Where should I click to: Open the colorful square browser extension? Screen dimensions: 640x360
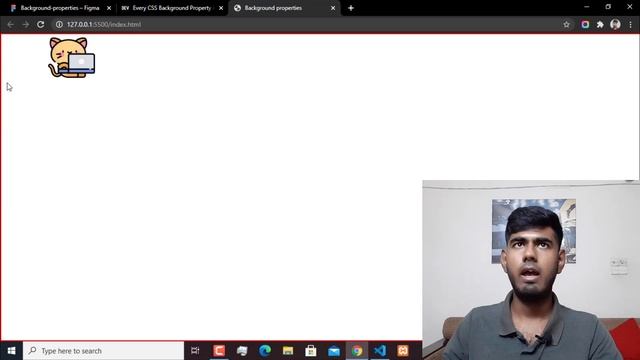tap(585, 24)
